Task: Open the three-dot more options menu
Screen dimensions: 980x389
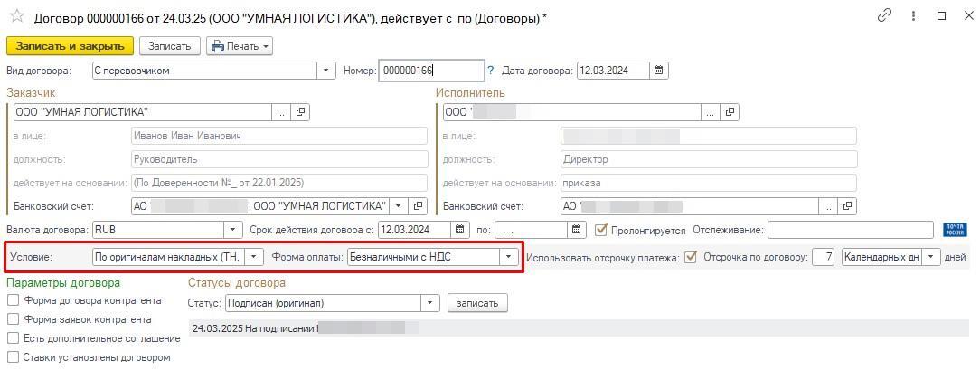Action: pyautogui.click(x=914, y=15)
